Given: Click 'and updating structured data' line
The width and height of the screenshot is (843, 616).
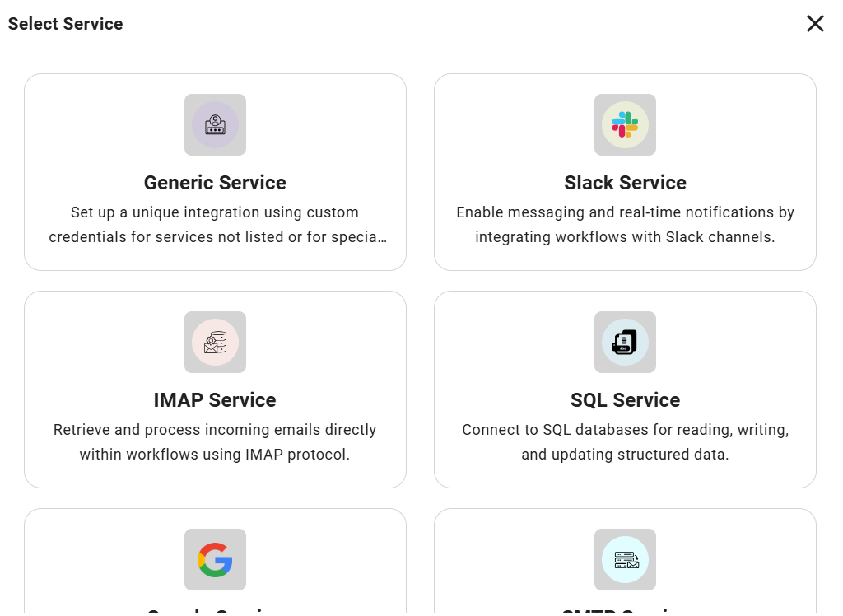Looking at the screenshot, I should click(x=625, y=455).
